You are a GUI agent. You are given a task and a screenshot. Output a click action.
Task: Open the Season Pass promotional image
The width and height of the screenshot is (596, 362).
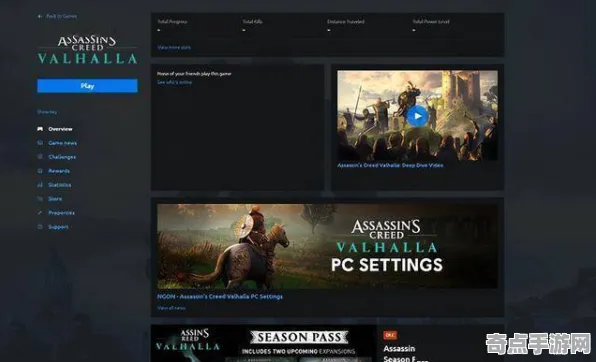tap(264, 343)
